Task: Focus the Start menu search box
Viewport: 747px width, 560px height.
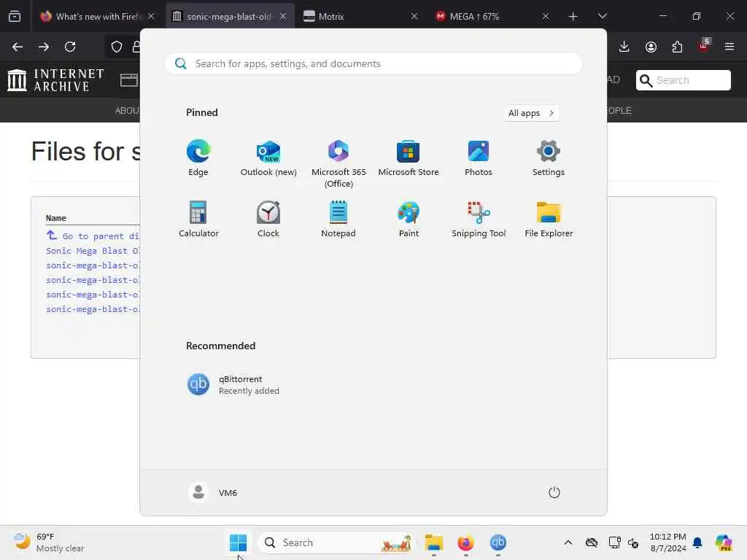Action: pyautogui.click(x=373, y=63)
